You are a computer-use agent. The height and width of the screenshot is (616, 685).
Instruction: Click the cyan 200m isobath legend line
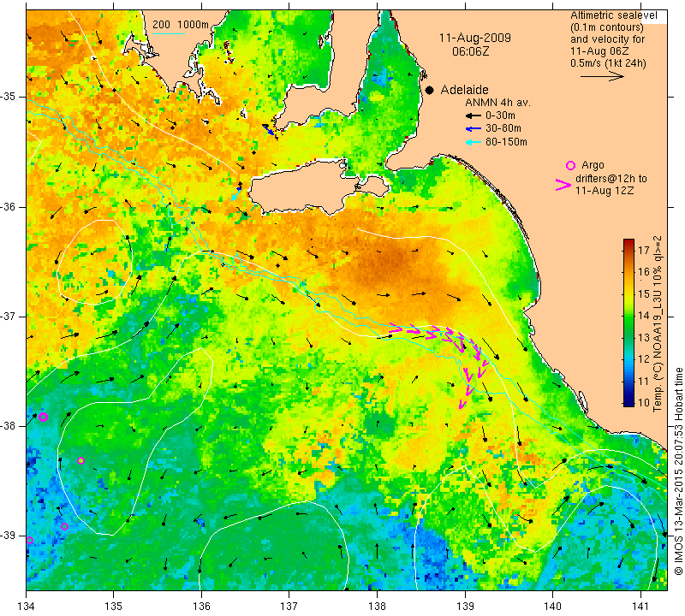click(x=169, y=33)
